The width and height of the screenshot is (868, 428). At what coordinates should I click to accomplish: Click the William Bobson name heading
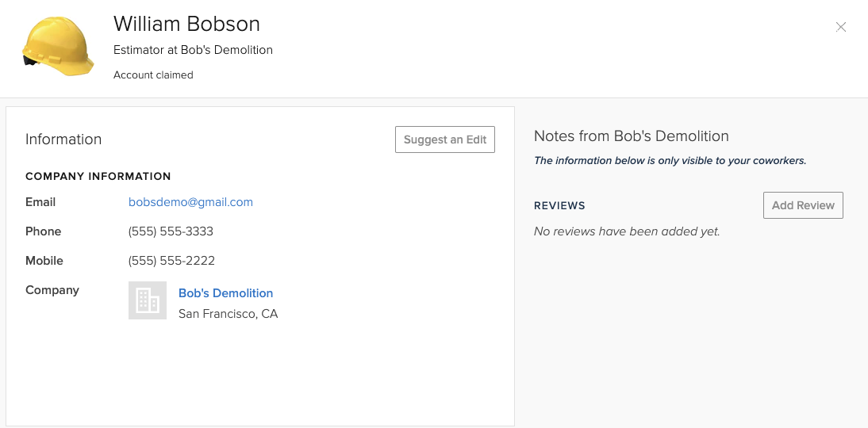click(x=186, y=24)
